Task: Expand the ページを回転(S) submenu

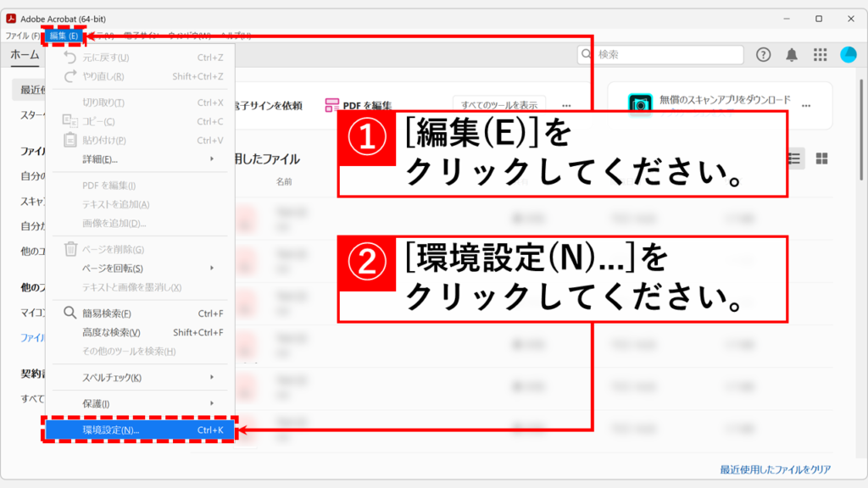Action: tap(140, 269)
